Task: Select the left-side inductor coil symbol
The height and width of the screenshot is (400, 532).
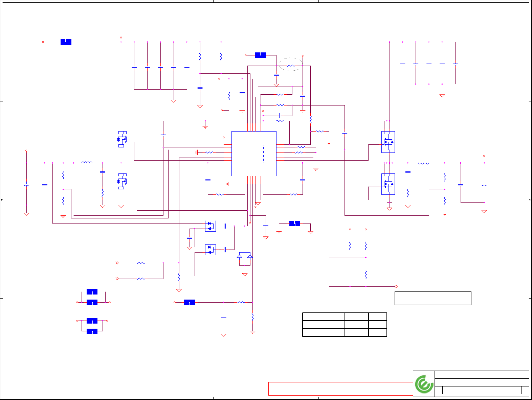Action: pos(87,163)
